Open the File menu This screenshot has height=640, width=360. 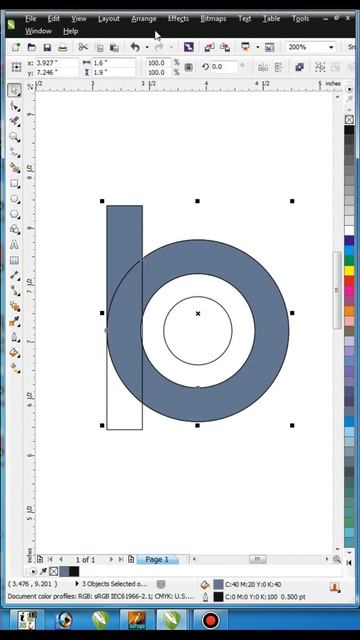pos(31,19)
